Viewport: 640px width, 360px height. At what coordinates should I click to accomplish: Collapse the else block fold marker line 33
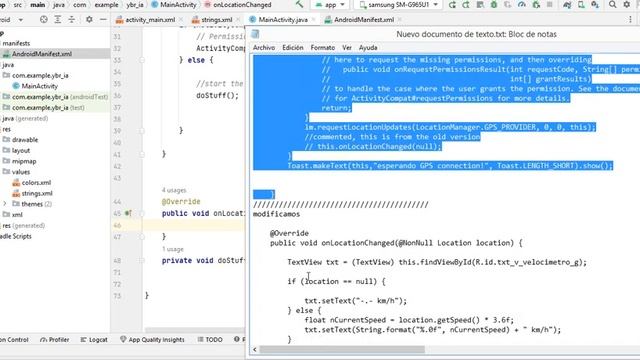[142, 60]
